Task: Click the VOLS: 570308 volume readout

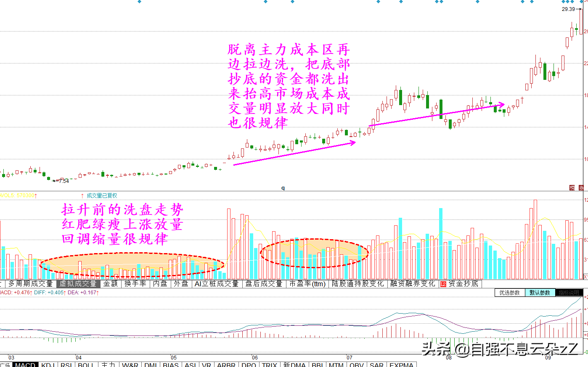Action: pyautogui.click(x=18, y=195)
